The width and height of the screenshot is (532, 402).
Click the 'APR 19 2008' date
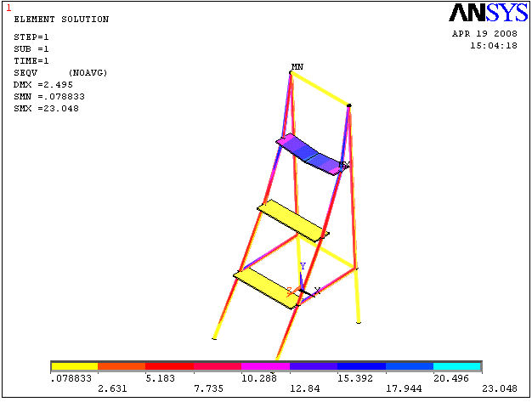[484, 34]
